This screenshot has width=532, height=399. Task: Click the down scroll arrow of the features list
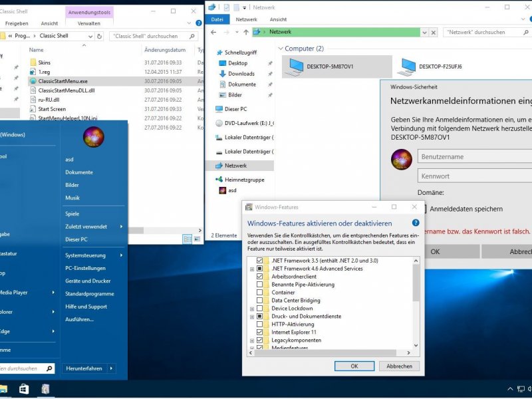416,345
